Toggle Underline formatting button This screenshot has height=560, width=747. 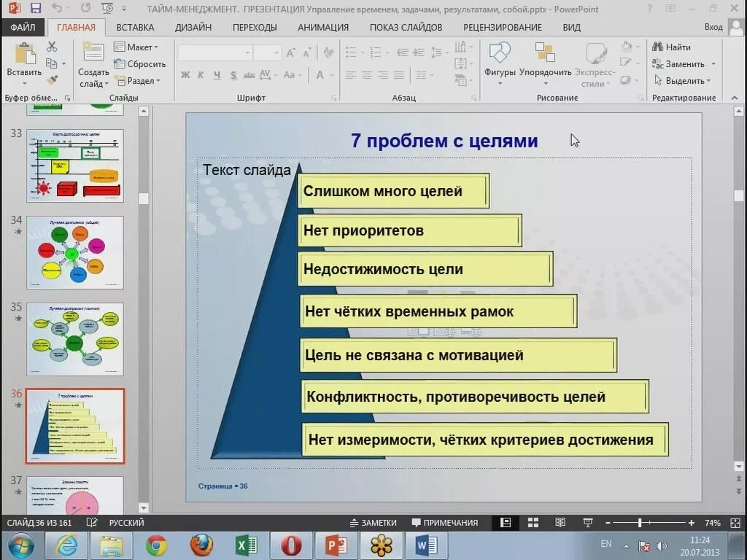(x=217, y=75)
